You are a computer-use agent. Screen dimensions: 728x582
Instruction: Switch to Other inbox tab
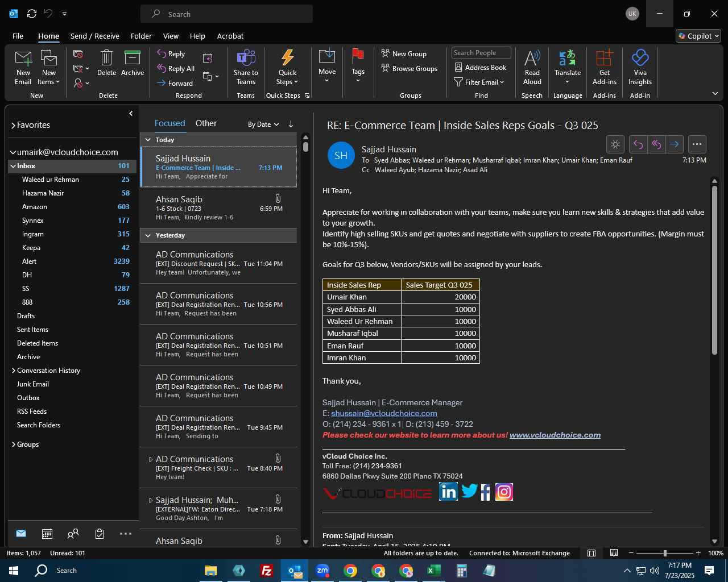coord(206,123)
